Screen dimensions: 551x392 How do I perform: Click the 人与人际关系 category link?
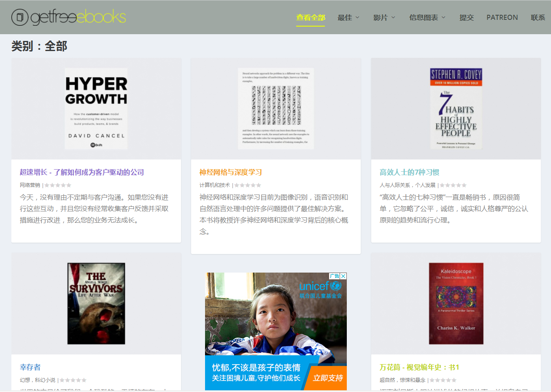(x=395, y=185)
